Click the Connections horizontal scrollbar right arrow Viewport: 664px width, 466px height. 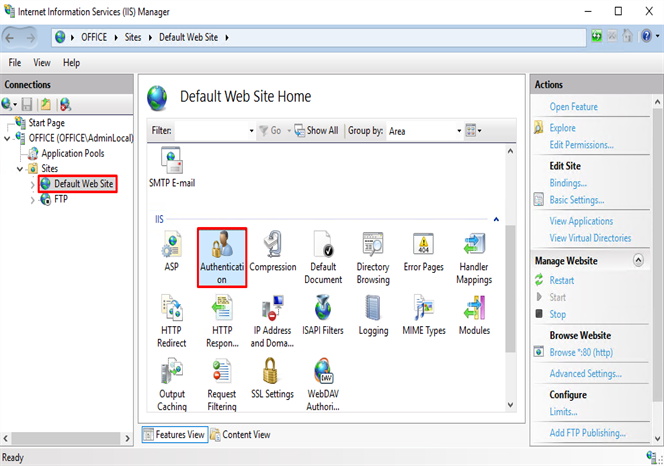[127, 438]
